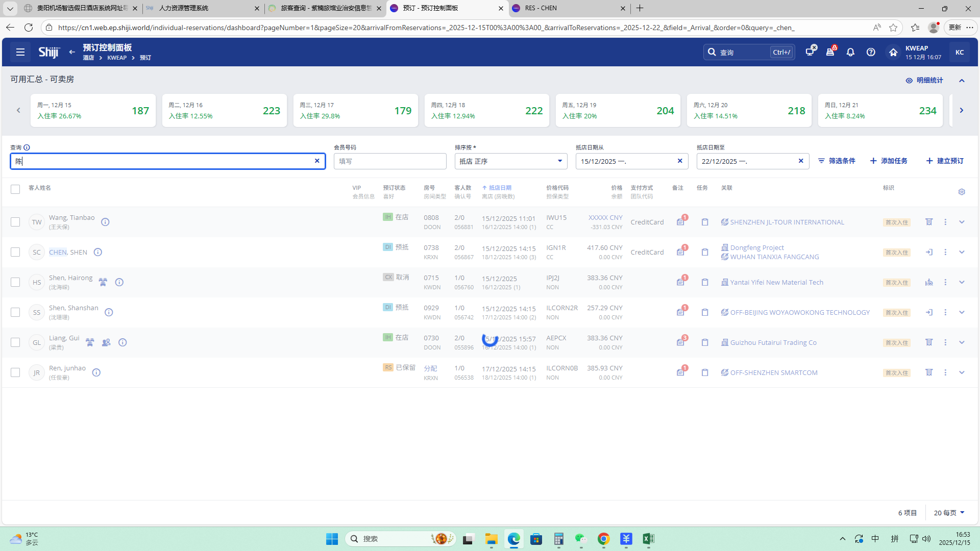Change the 20 每页 page size dropdown
Image resolution: width=980 pixels, height=551 pixels.
pyautogui.click(x=949, y=513)
